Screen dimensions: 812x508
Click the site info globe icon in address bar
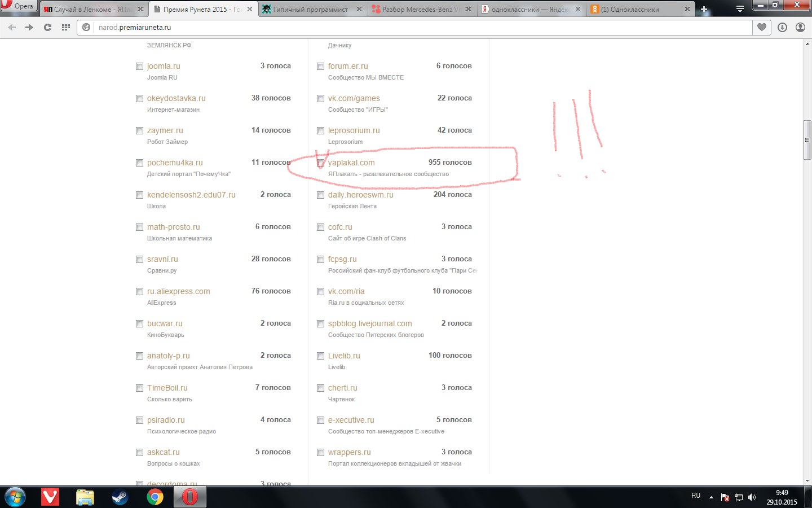click(86, 27)
